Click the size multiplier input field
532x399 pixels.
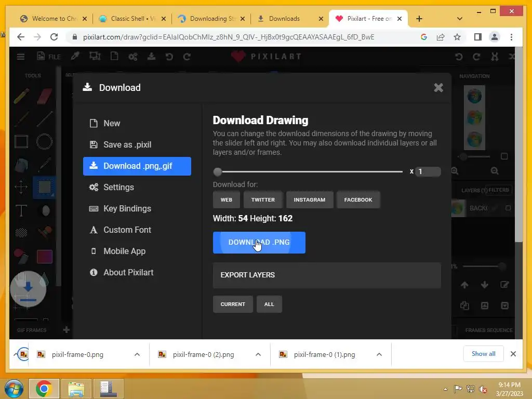click(428, 171)
